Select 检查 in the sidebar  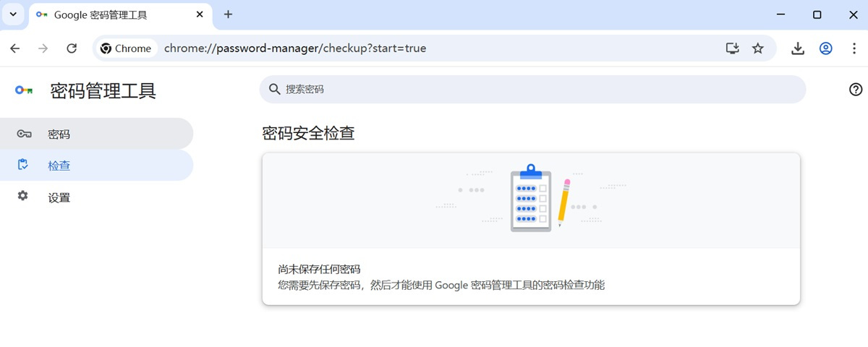coord(59,166)
